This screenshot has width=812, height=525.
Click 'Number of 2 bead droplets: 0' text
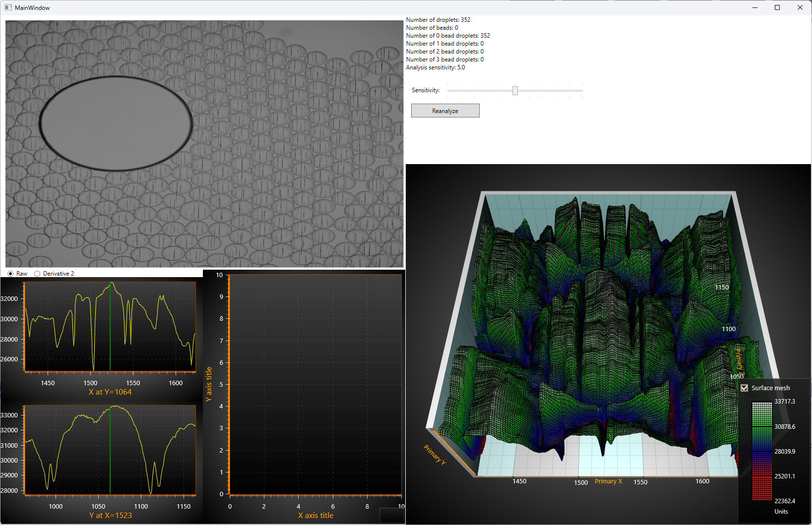pos(445,52)
